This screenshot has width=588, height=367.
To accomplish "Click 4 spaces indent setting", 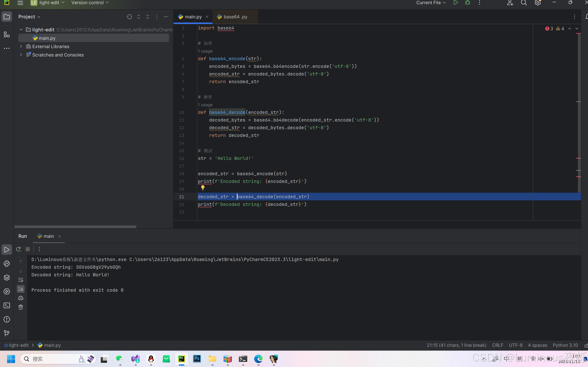I will pyautogui.click(x=538, y=345).
